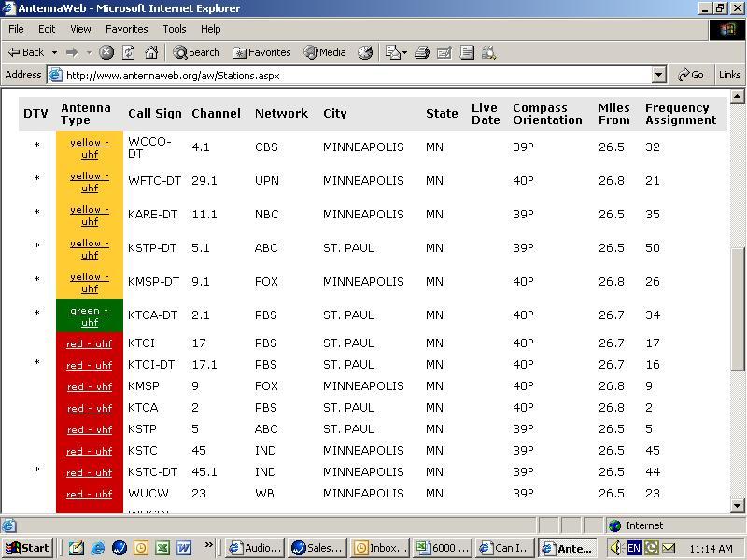Click the EN language indicator

634,548
